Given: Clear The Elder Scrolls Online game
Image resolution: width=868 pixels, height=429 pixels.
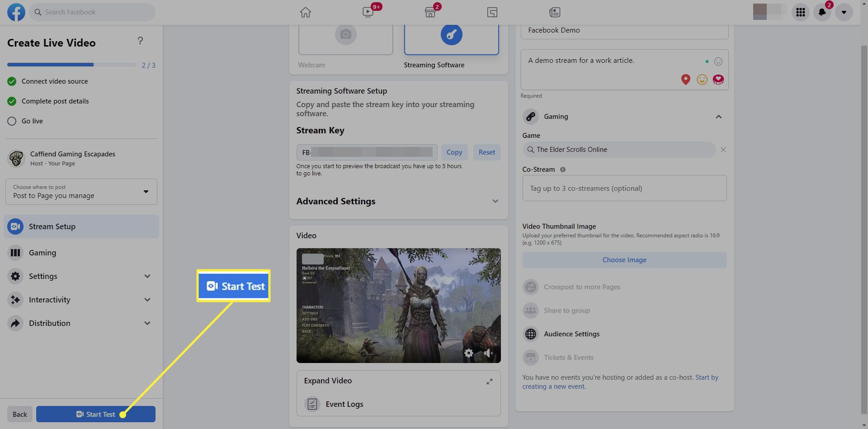Looking at the screenshot, I should pyautogui.click(x=723, y=150).
